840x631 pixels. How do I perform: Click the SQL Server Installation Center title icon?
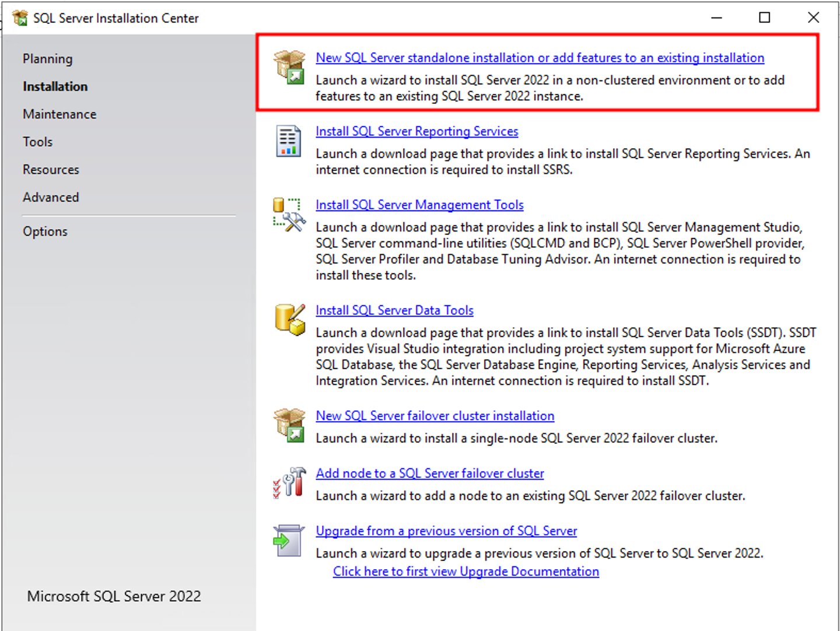click(20, 18)
